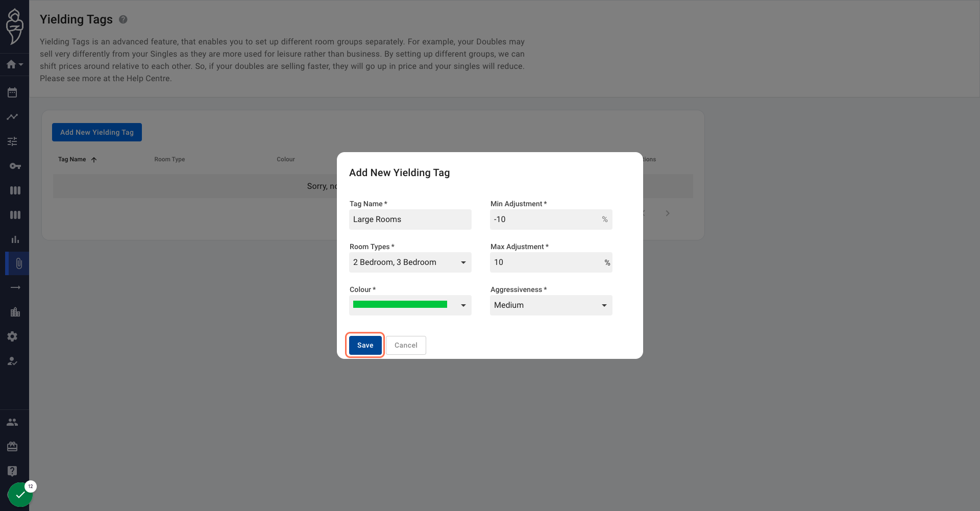
Task: Click the Tag Name input field
Action: (x=410, y=220)
